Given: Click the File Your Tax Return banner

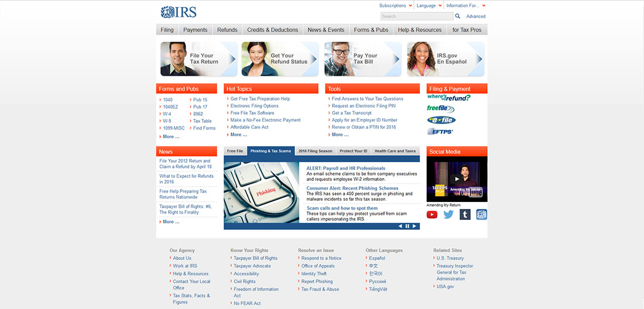Looking at the screenshot, I should point(199,59).
